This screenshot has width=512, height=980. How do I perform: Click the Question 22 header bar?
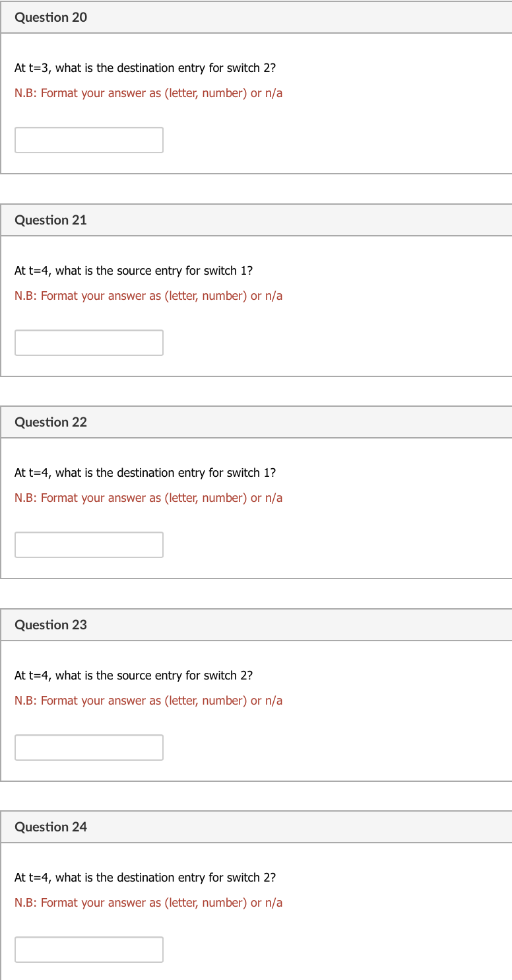[x=256, y=422]
